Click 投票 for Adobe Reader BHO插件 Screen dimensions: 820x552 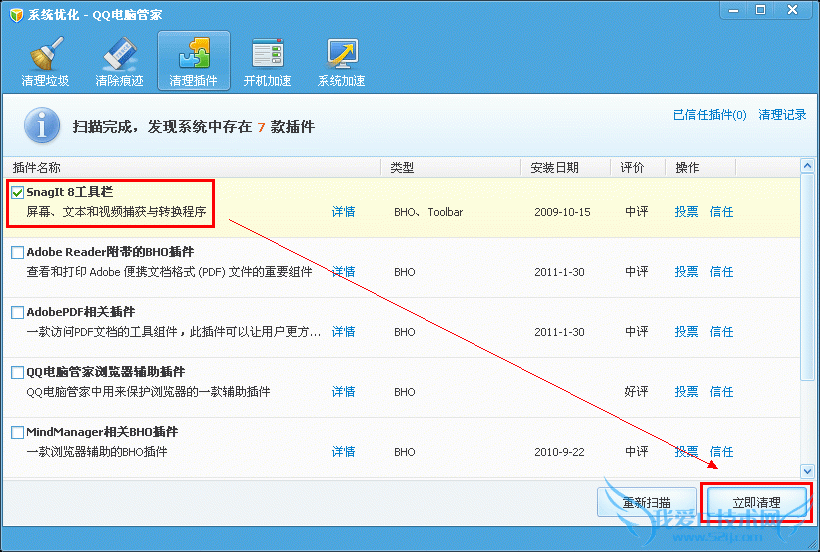click(x=686, y=272)
